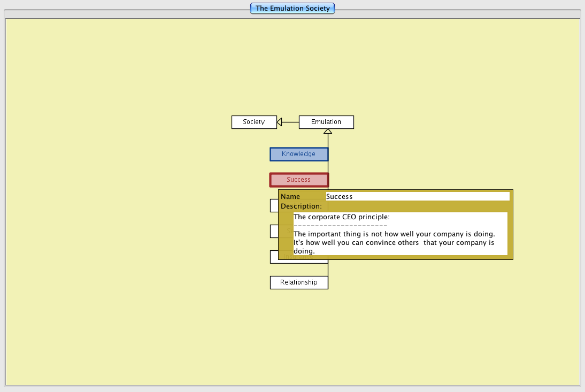Select The Emulation Society title tab
The width and height of the screenshot is (585, 392).
click(x=292, y=8)
